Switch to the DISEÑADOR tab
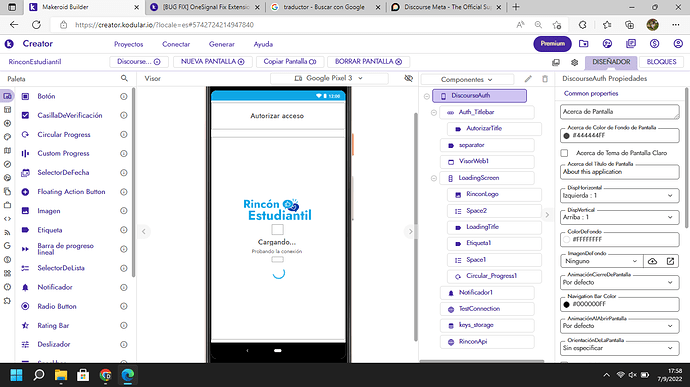Screen dimensions: 690x387 click(611, 62)
